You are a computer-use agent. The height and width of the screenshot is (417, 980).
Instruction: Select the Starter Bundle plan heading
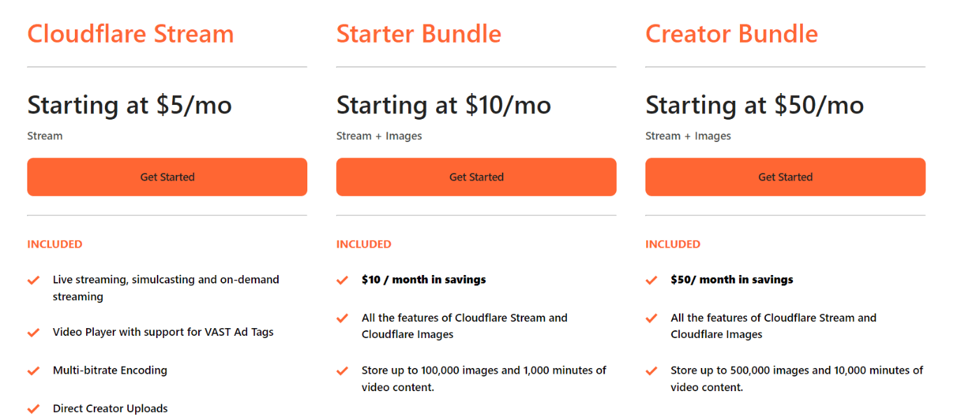pos(419,33)
